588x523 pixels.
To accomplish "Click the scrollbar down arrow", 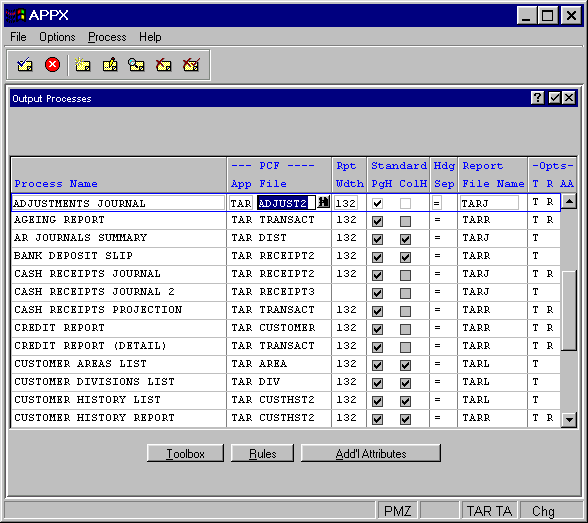I will 569,419.
